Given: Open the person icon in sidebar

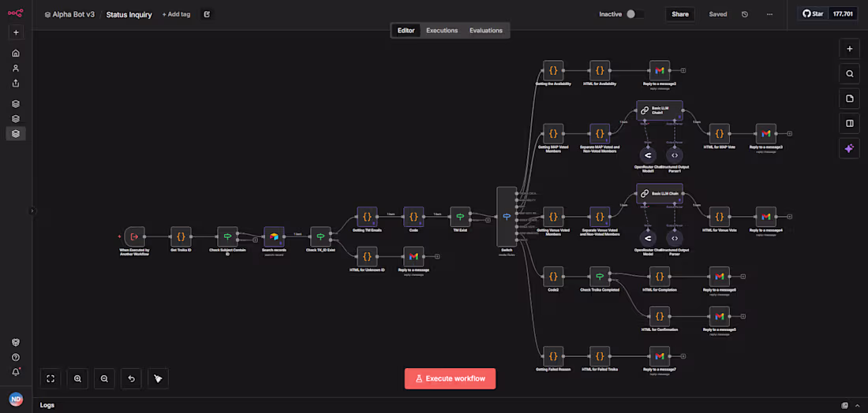Looking at the screenshot, I should point(16,68).
